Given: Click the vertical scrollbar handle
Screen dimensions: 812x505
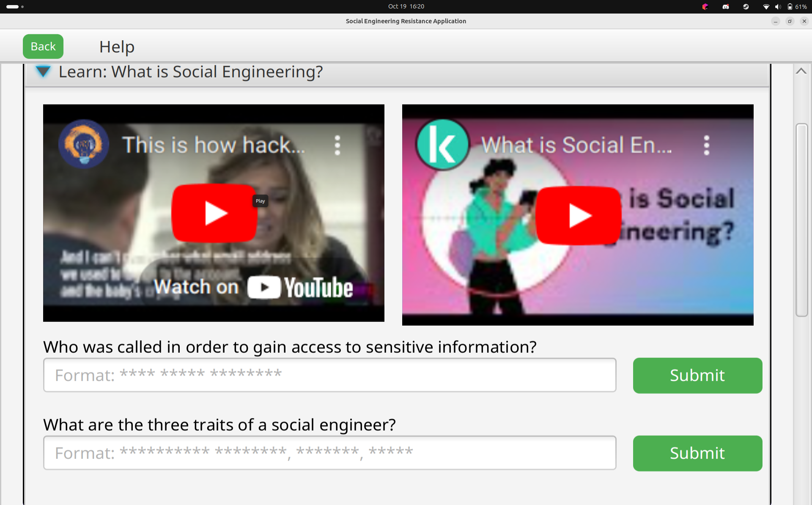Looking at the screenshot, I should (x=801, y=220).
